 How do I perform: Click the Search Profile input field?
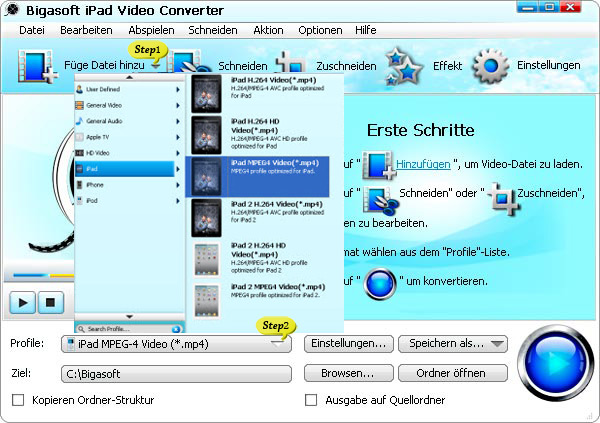(128, 329)
